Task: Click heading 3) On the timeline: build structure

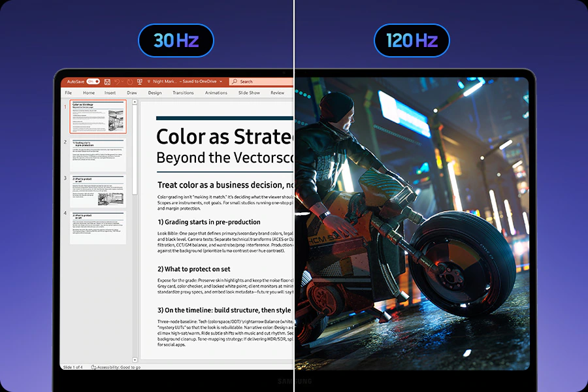Action: (224, 310)
